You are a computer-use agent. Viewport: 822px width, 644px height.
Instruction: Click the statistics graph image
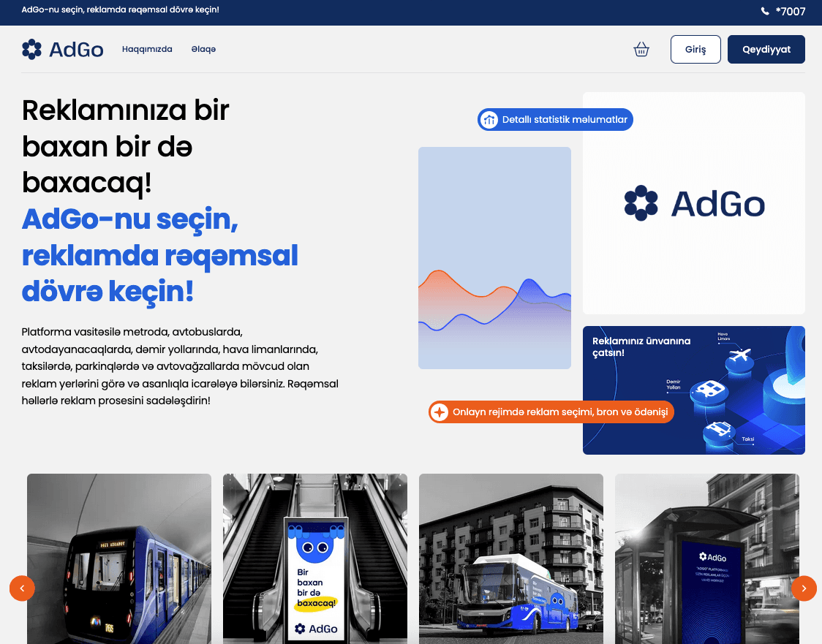(x=494, y=258)
